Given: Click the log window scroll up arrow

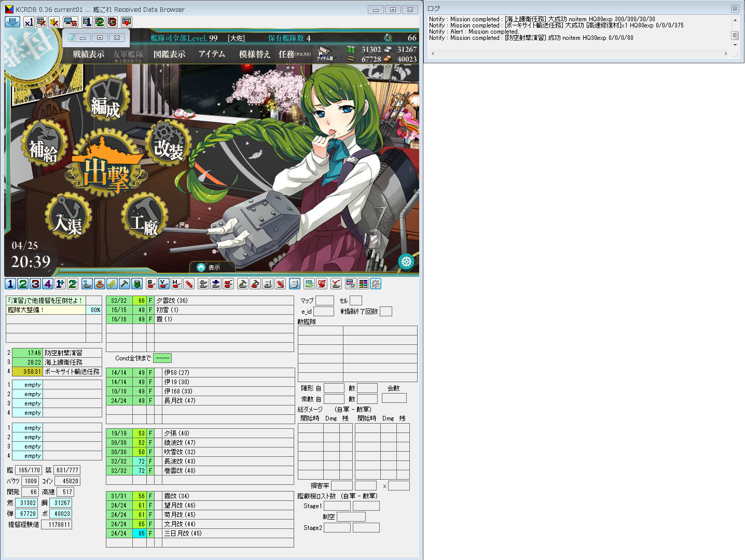Looking at the screenshot, I should pos(735,20).
